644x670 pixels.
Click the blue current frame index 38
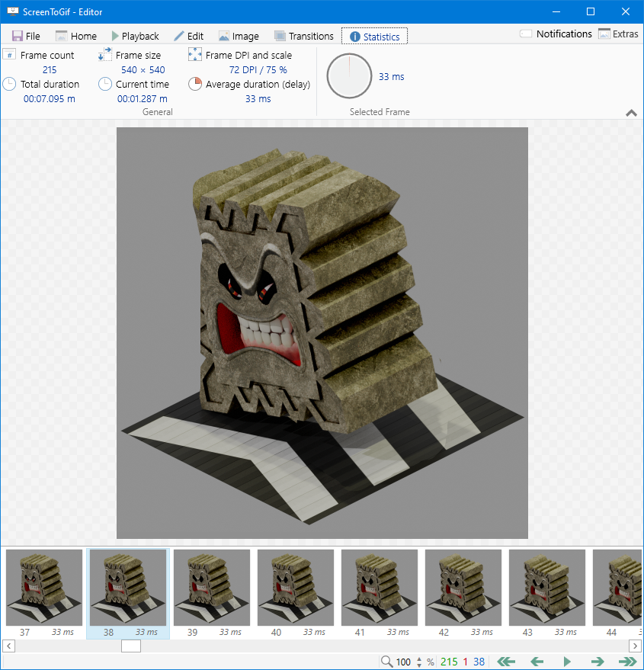pos(479,662)
